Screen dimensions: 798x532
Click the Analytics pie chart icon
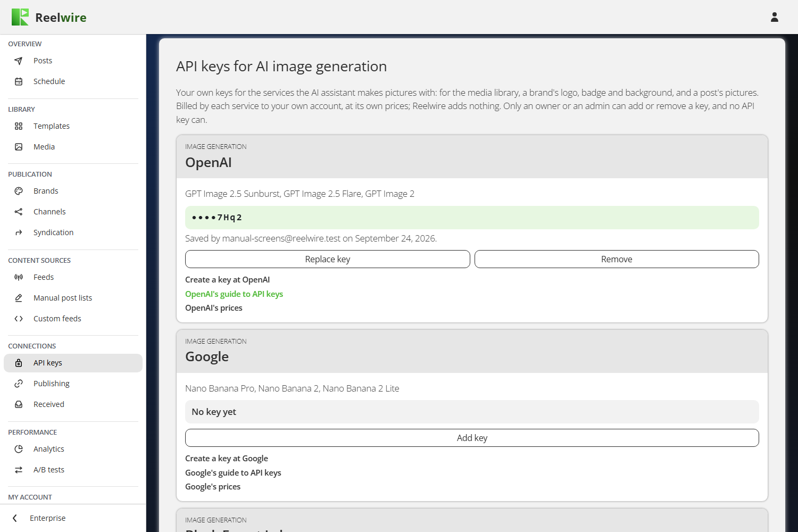click(19, 449)
